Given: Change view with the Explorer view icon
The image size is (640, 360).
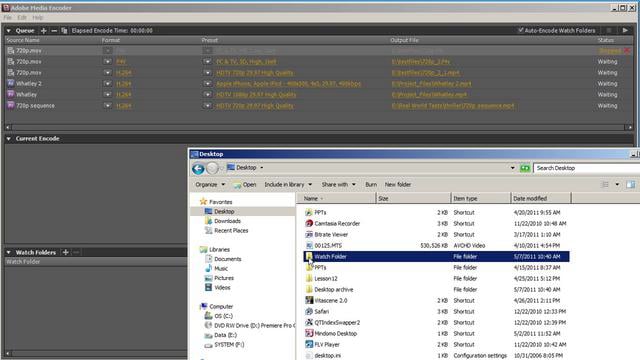Looking at the screenshot, I should coord(605,184).
